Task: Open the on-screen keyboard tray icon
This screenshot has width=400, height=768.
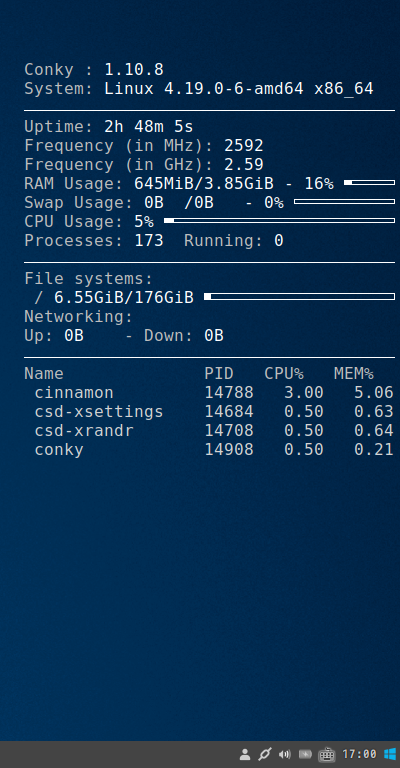Action: pos(327,754)
